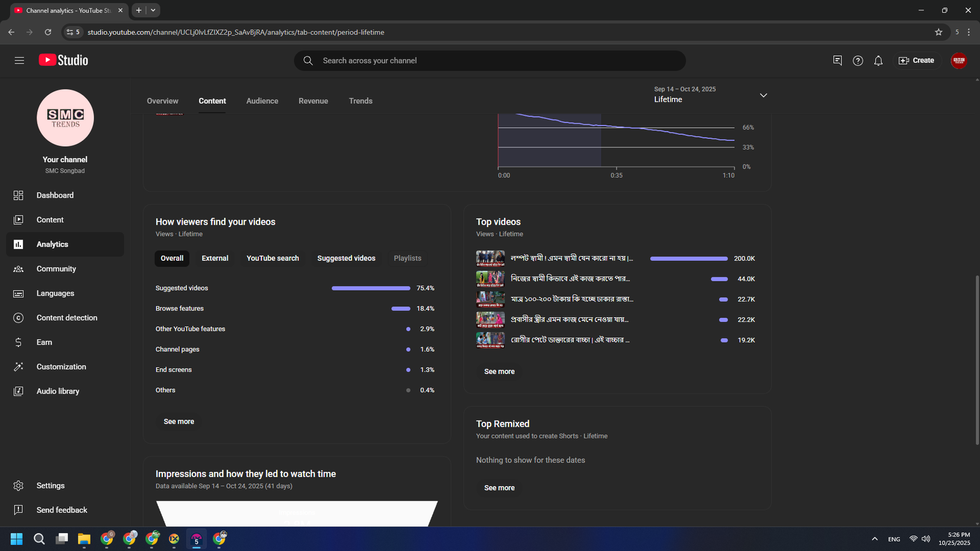View site information in the address bar

[x=73, y=32]
